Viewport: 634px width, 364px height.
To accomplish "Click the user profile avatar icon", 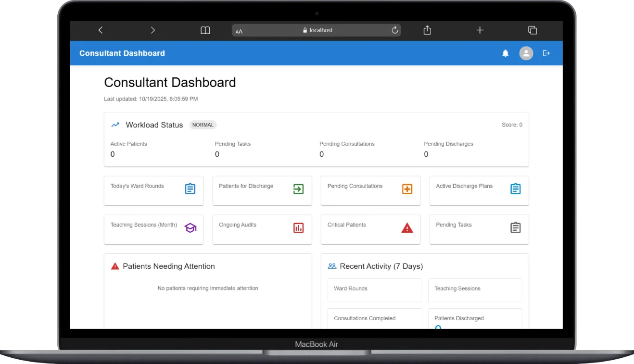I will point(526,53).
